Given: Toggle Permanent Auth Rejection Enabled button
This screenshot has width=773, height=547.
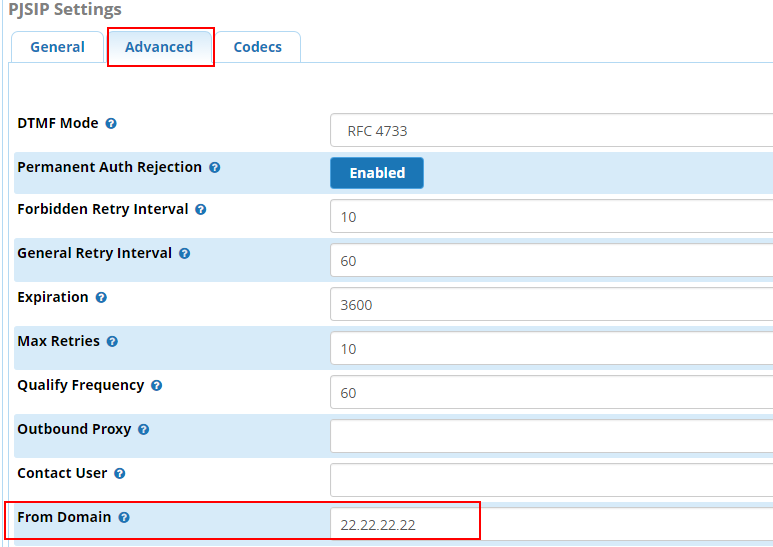Looking at the screenshot, I should (377, 173).
